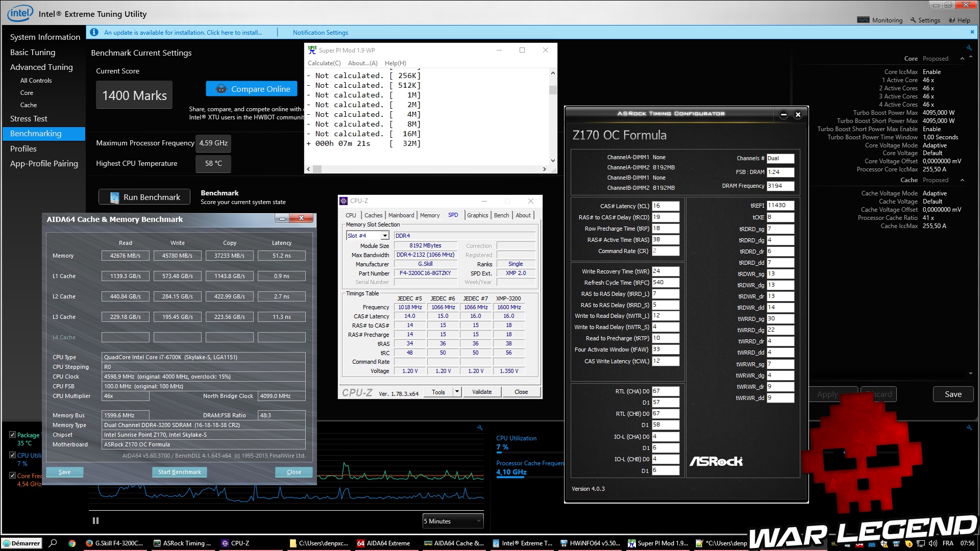Click the update notification info icon
The image size is (980, 551).
pos(94,32)
